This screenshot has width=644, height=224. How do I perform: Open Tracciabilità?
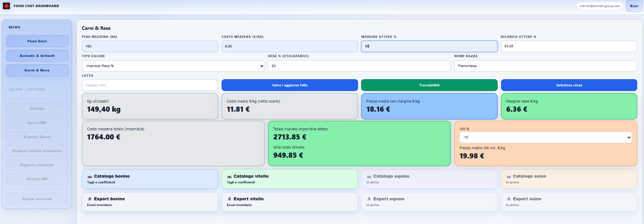429,85
